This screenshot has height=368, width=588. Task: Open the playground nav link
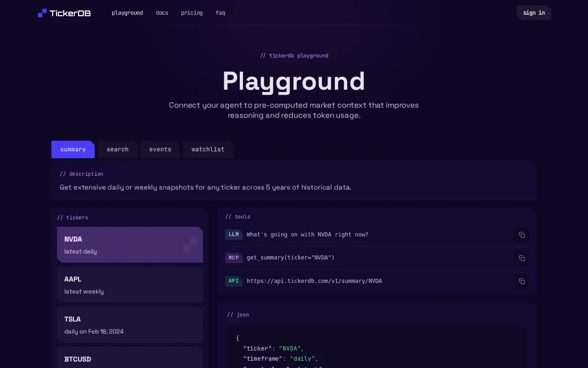pos(127,13)
